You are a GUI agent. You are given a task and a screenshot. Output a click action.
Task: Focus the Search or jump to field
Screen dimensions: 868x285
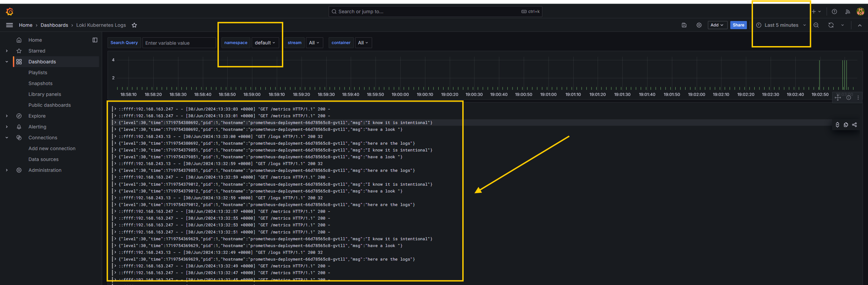(x=435, y=12)
